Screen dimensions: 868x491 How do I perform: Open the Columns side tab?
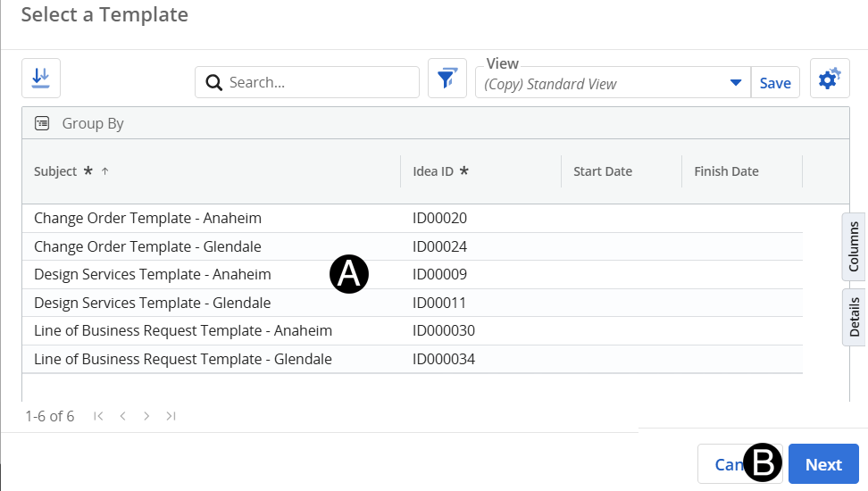pyautogui.click(x=854, y=246)
